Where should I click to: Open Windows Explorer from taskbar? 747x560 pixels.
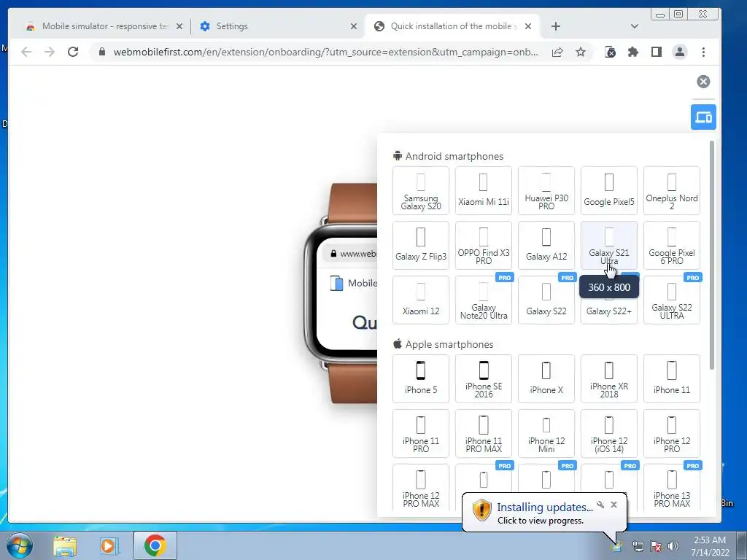click(65, 545)
